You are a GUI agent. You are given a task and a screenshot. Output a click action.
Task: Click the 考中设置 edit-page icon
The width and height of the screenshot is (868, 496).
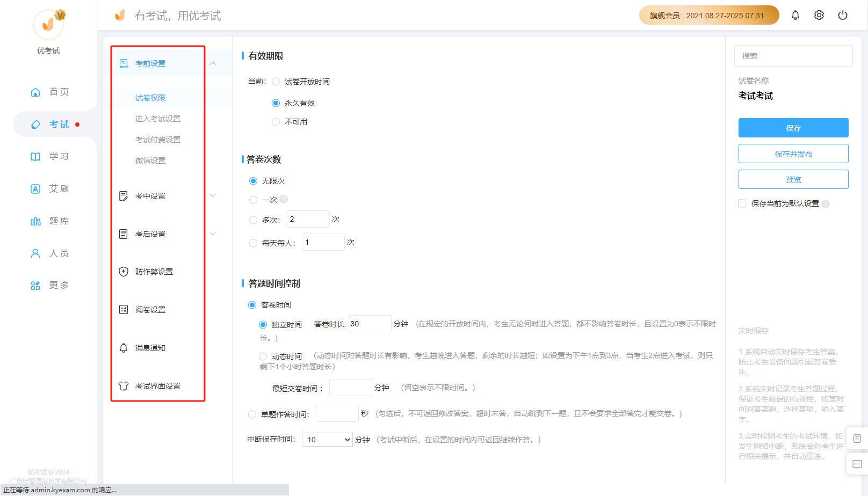click(124, 196)
